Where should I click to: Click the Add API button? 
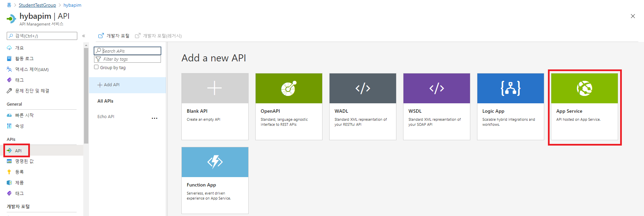click(x=109, y=85)
